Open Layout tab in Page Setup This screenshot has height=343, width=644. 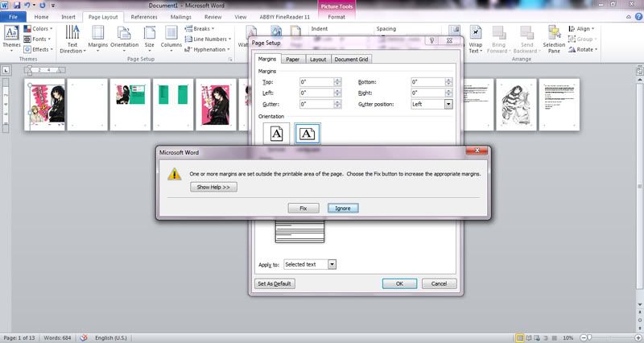point(318,59)
